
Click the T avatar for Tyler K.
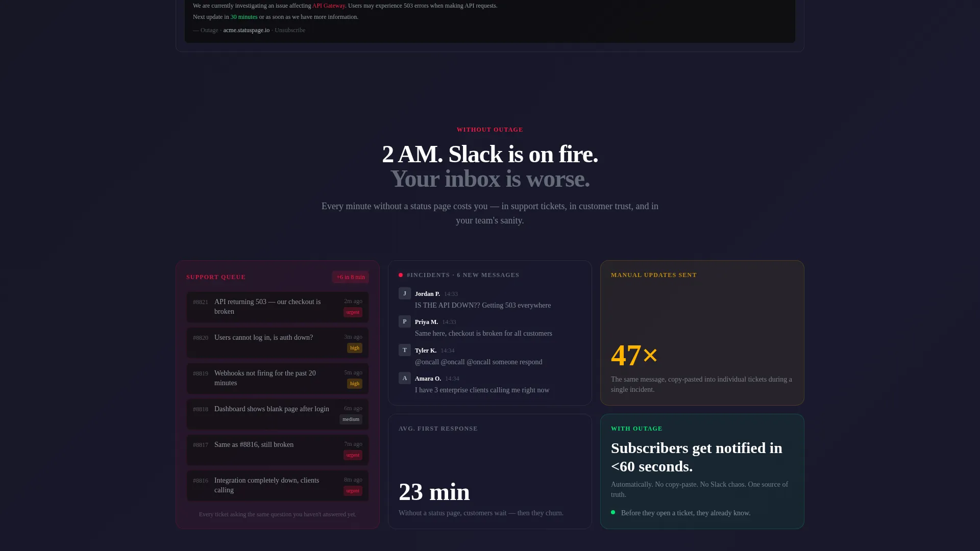tap(405, 350)
